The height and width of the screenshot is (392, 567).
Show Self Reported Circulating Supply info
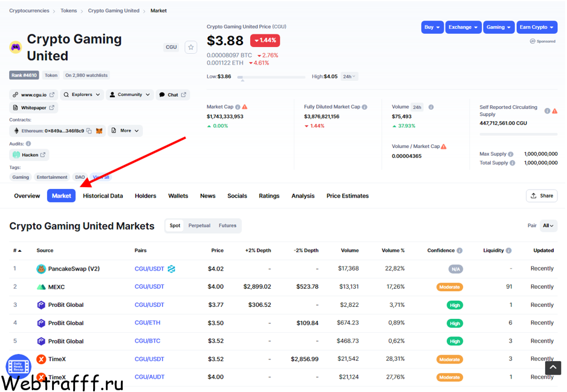coord(548,111)
